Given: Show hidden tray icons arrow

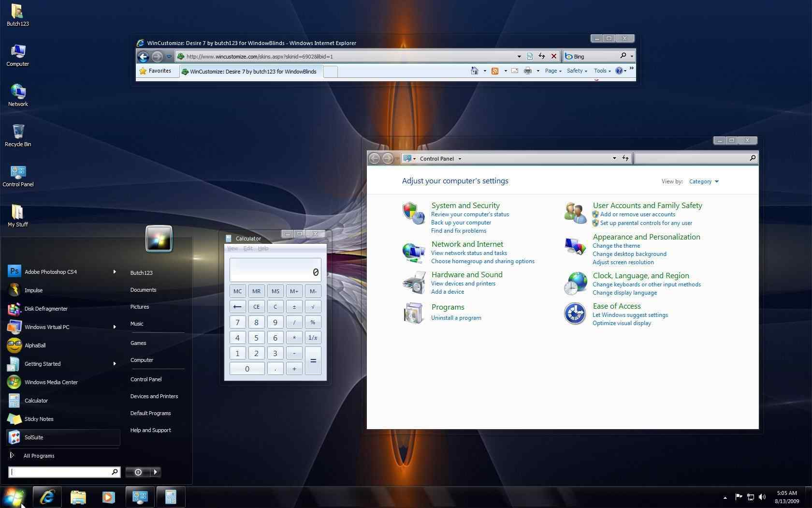Looking at the screenshot, I should tap(725, 497).
